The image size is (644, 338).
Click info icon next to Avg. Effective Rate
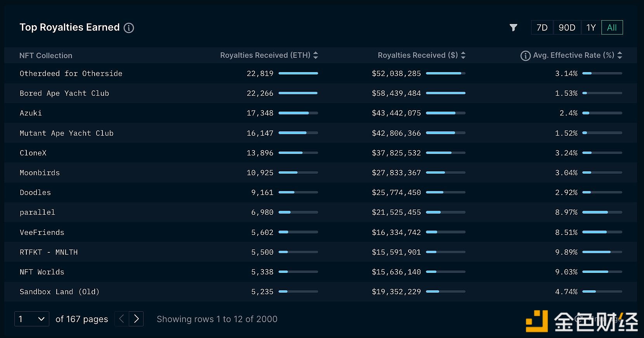525,56
